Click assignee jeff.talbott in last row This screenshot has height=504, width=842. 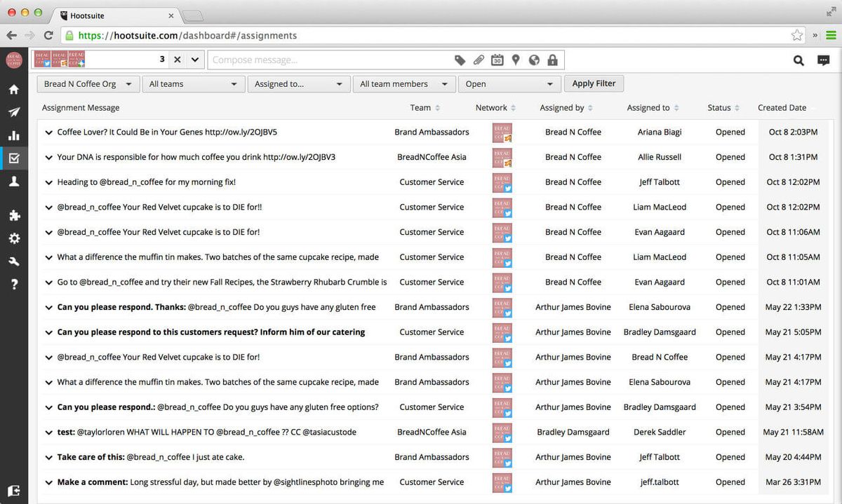(660, 482)
